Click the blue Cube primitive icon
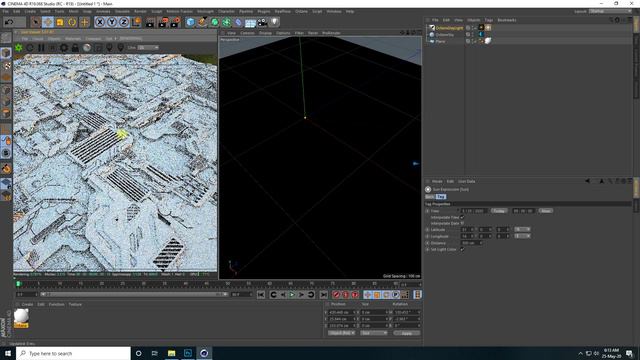This screenshot has width=640, height=360. point(190,22)
